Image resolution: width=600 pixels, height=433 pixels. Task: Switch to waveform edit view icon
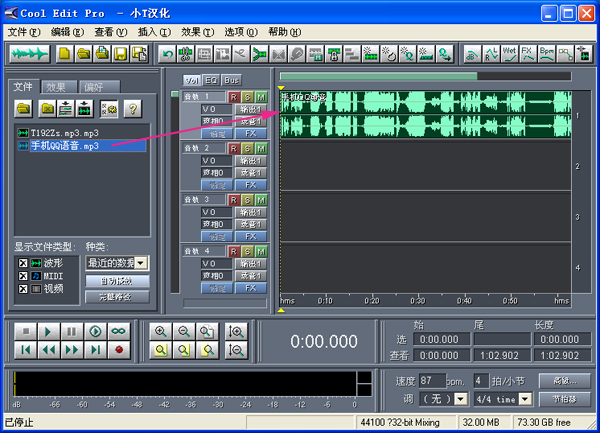click(30, 54)
